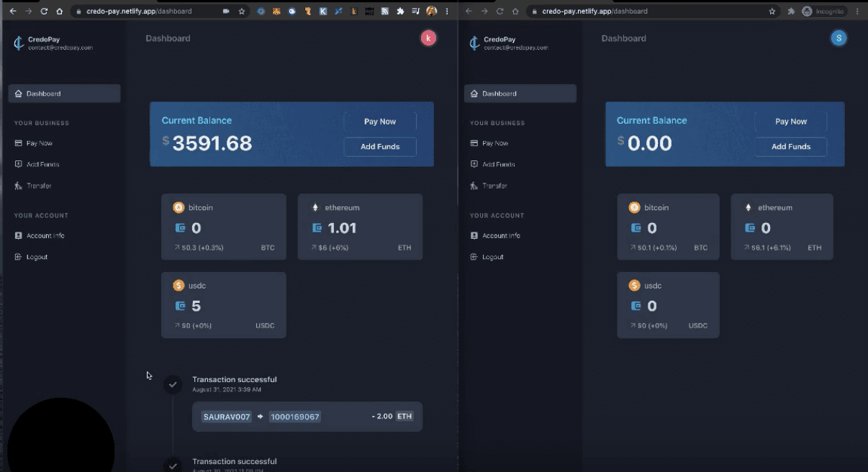Screen dimensions: 868x472
Task: Click Add Funds button on left balance card
Action: pos(380,147)
